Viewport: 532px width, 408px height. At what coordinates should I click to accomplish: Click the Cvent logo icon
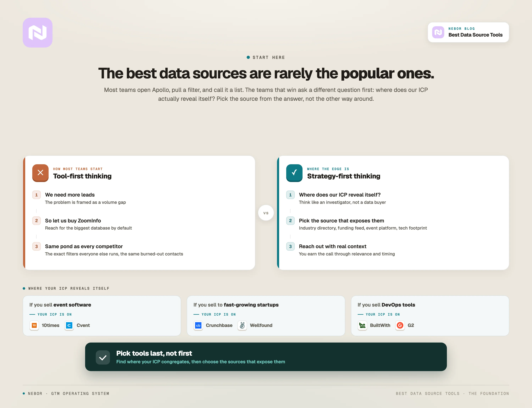point(69,326)
